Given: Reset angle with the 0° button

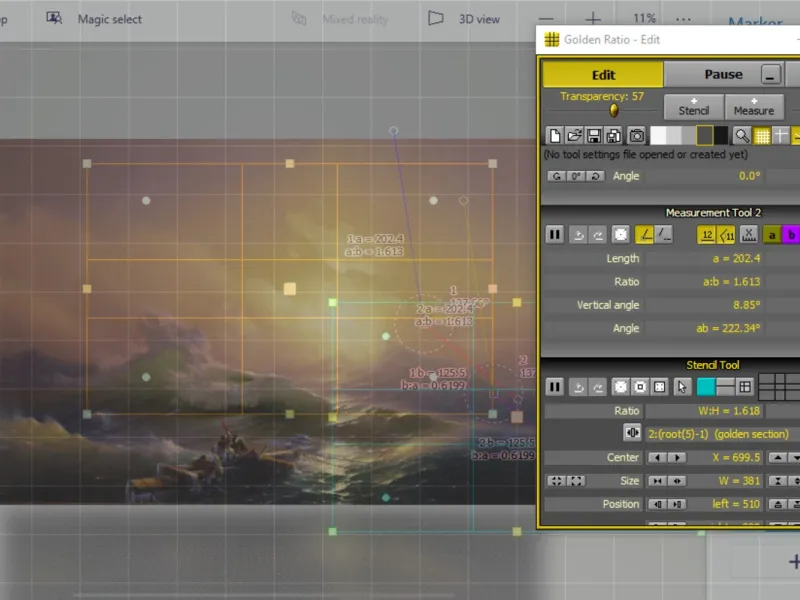Looking at the screenshot, I should point(576,176).
